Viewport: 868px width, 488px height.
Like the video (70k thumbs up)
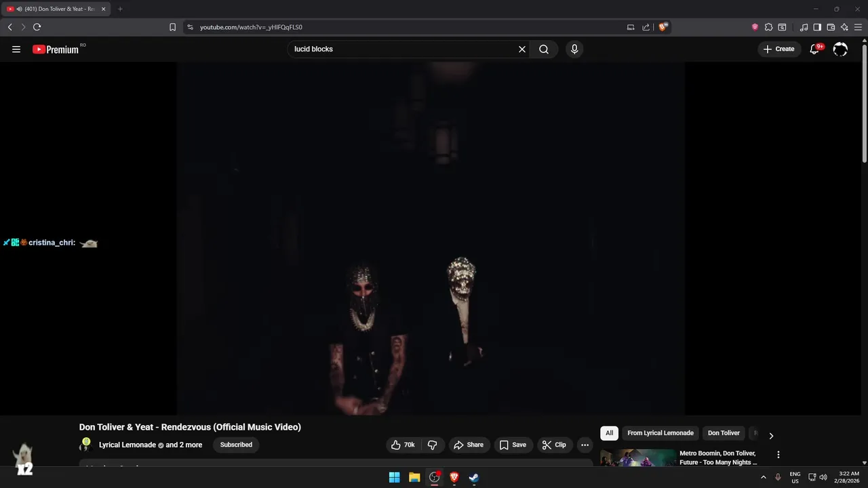(x=403, y=445)
